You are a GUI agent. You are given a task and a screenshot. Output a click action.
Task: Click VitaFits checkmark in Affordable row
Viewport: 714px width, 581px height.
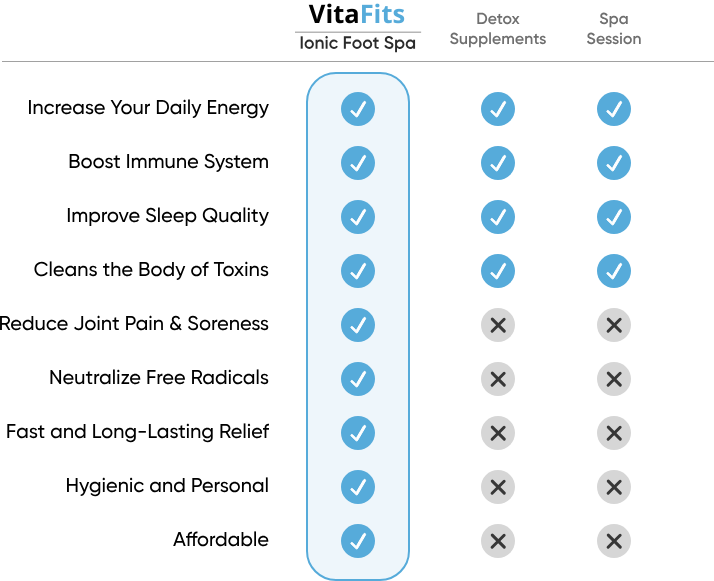358,541
